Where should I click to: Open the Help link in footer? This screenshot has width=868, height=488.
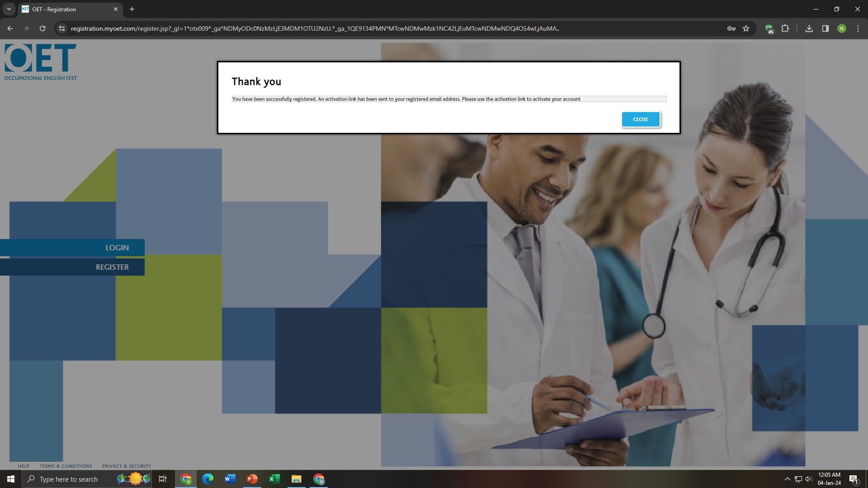point(24,466)
